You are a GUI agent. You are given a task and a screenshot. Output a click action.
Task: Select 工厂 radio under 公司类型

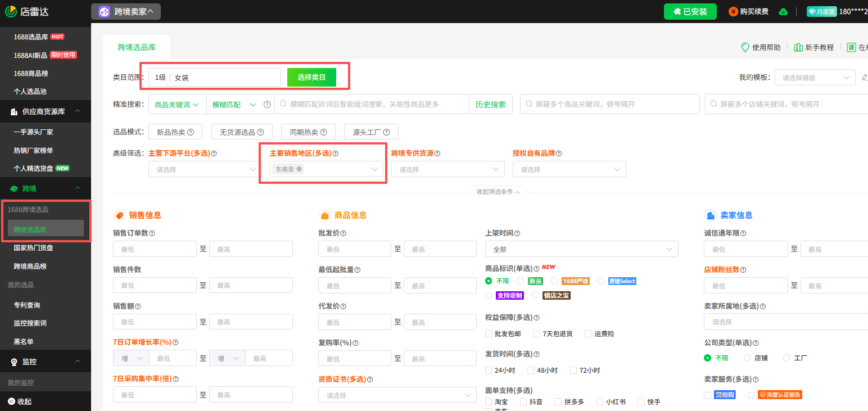pos(786,358)
